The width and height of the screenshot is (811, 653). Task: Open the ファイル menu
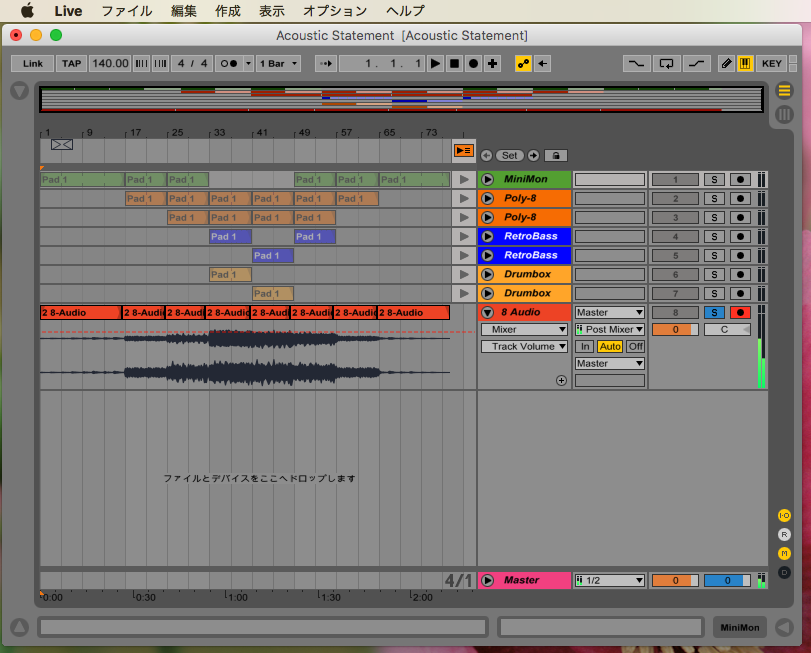point(127,11)
